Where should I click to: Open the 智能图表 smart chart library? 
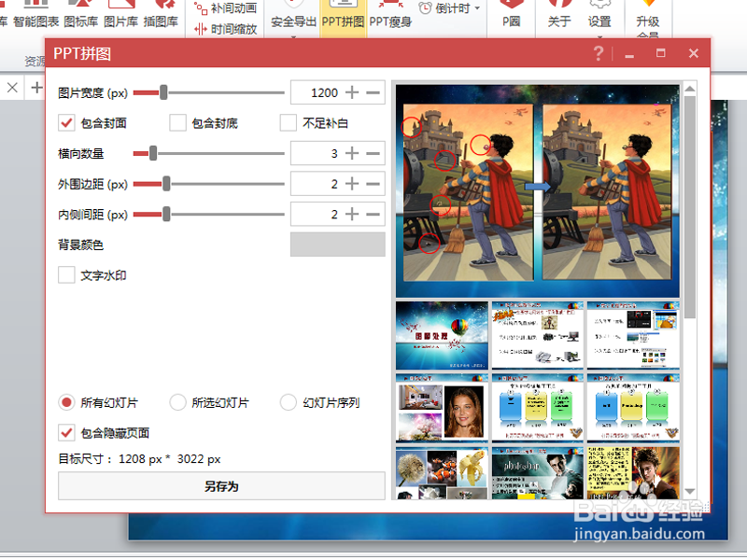coord(36,14)
